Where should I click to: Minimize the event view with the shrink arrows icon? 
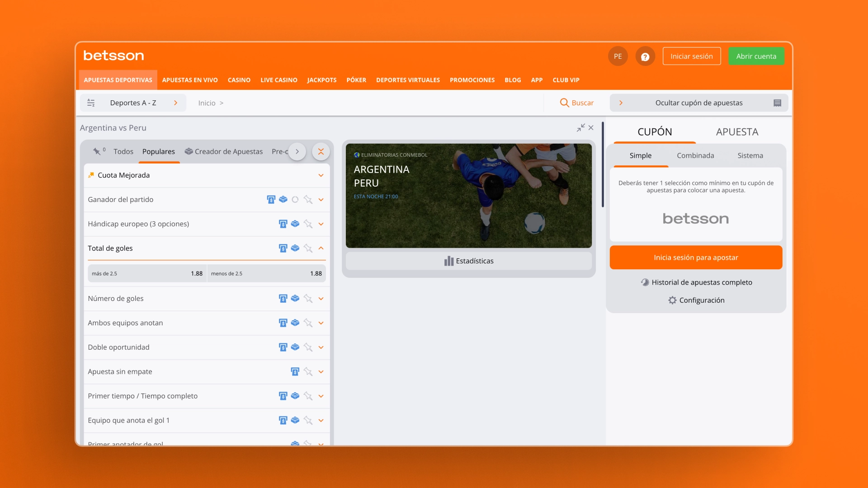click(580, 128)
